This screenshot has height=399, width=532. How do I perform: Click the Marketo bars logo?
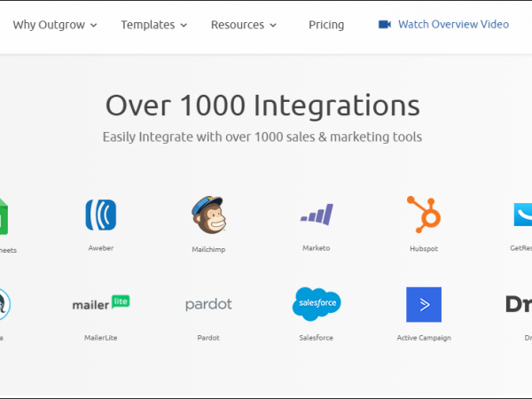pos(316,215)
